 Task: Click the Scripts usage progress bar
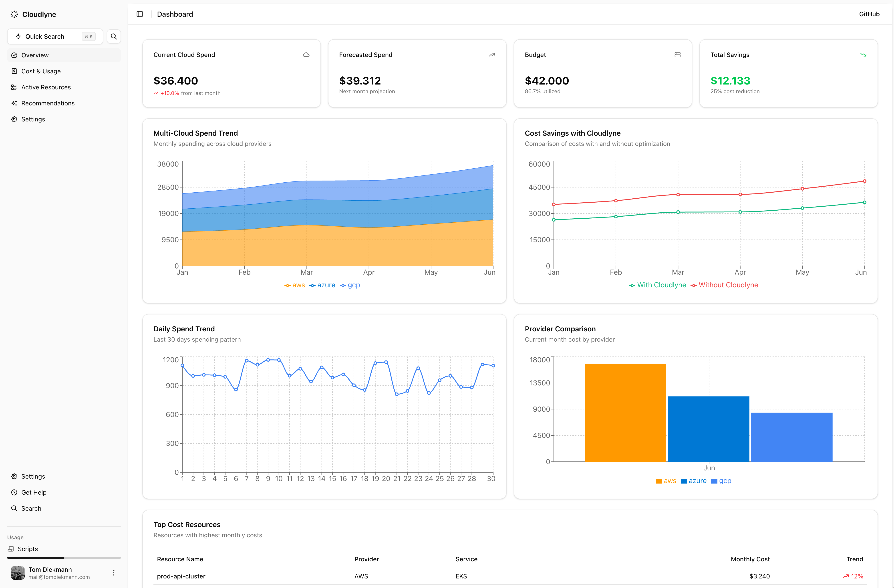point(64,558)
